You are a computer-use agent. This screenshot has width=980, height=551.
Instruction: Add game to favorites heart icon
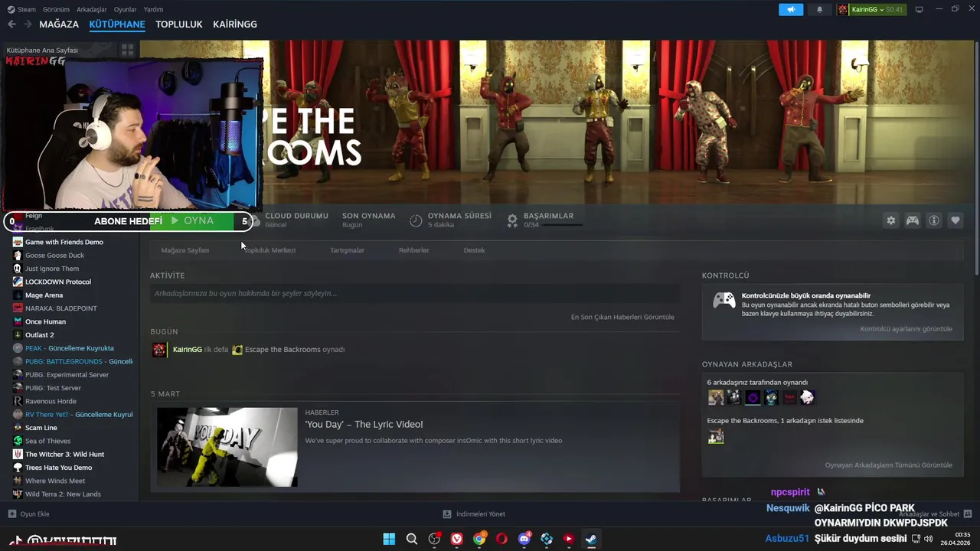click(x=955, y=220)
